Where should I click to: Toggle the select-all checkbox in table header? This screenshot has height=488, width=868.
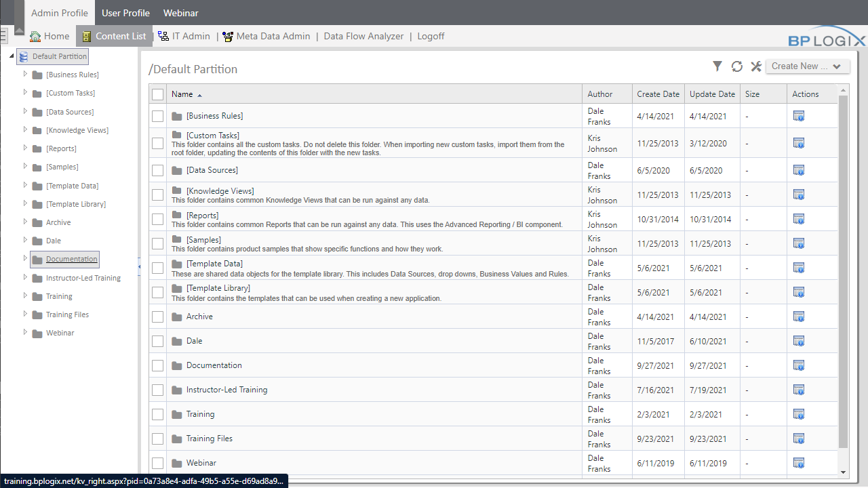(157, 94)
